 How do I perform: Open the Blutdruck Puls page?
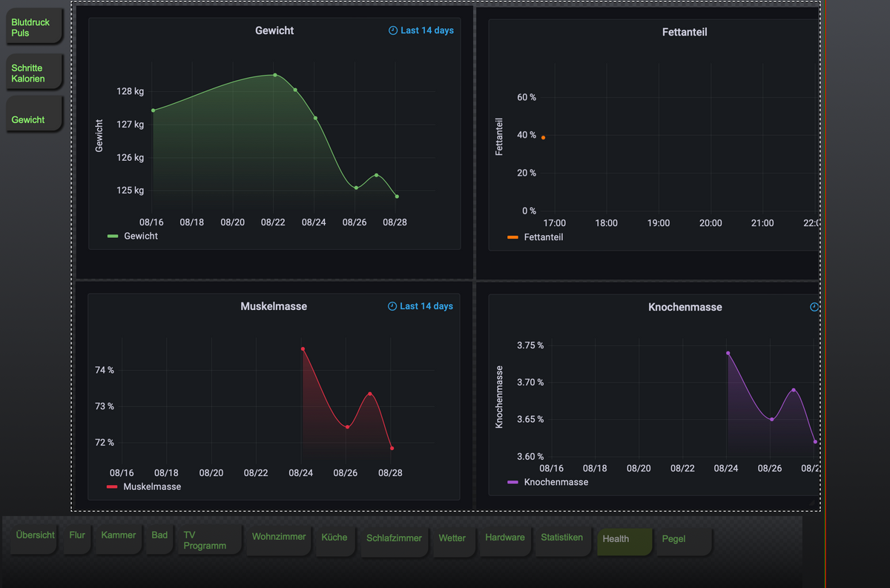point(33,28)
